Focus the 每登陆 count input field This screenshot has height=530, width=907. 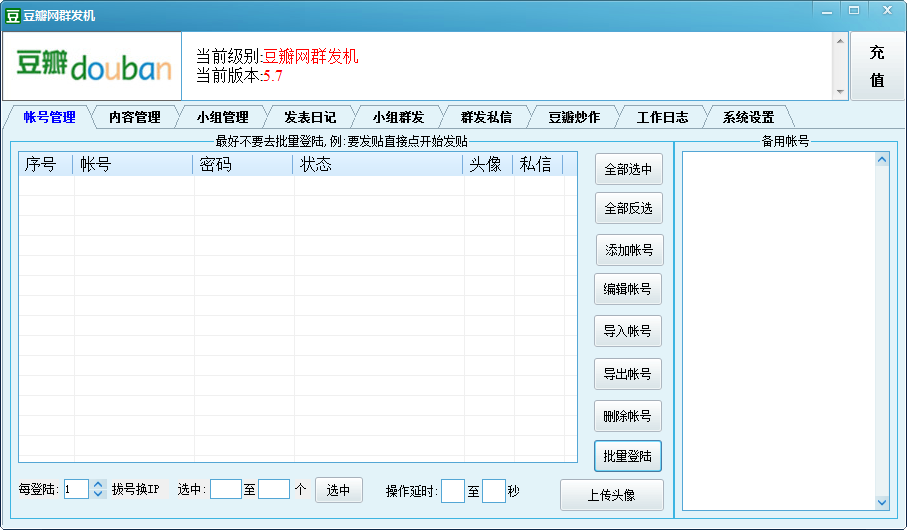(76, 489)
